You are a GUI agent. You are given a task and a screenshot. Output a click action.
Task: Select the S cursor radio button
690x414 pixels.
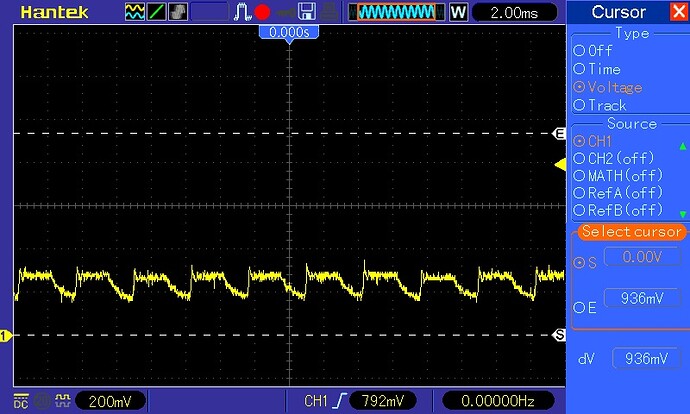point(585,263)
